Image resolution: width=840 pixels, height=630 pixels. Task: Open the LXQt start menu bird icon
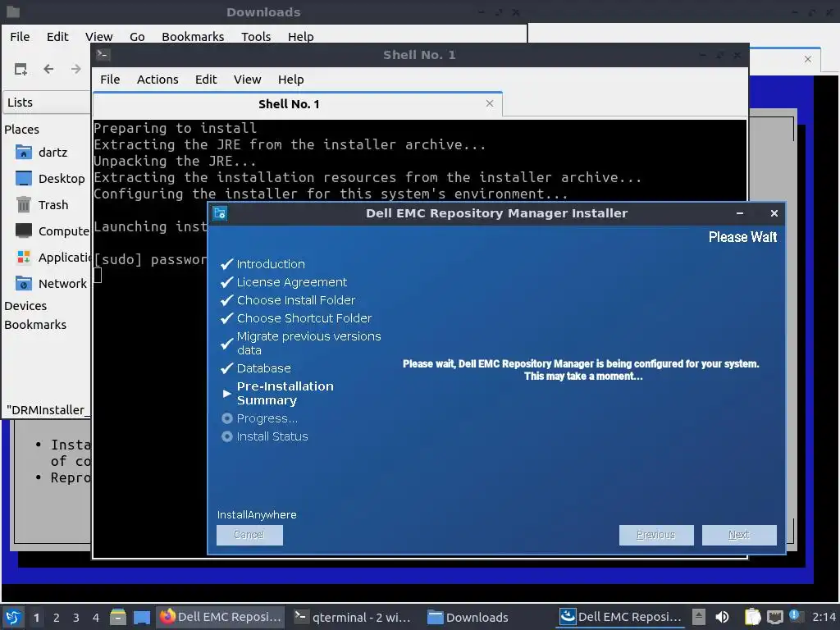point(13,617)
